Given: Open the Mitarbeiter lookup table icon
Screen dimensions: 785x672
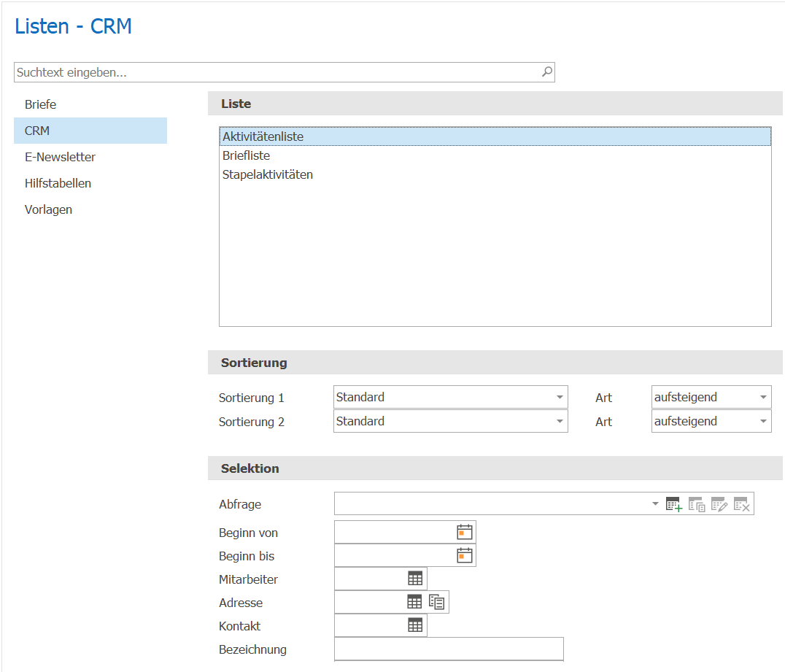Looking at the screenshot, I should coord(415,579).
